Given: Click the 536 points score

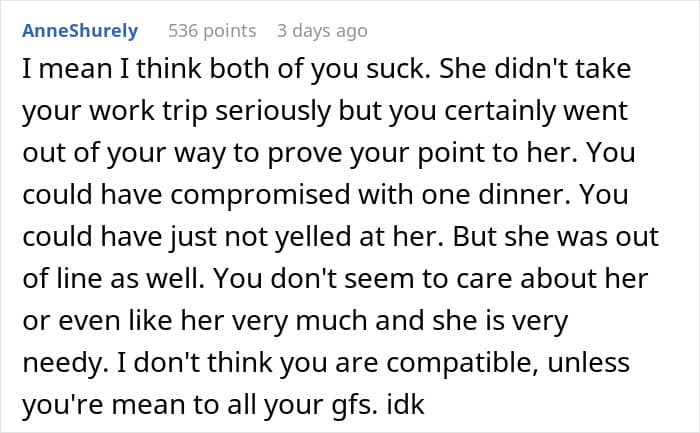Looking at the screenshot, I should coord(212,31).
